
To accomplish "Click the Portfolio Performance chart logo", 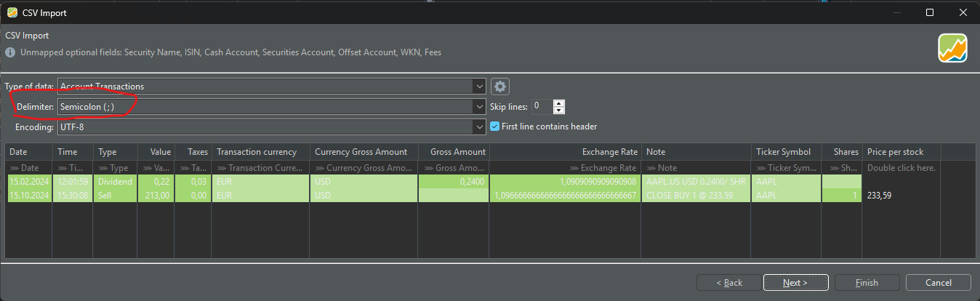I will [x=952, y=49].
